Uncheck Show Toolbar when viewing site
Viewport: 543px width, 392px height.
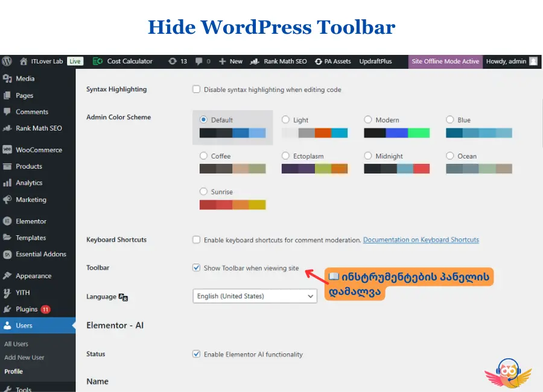196,268
